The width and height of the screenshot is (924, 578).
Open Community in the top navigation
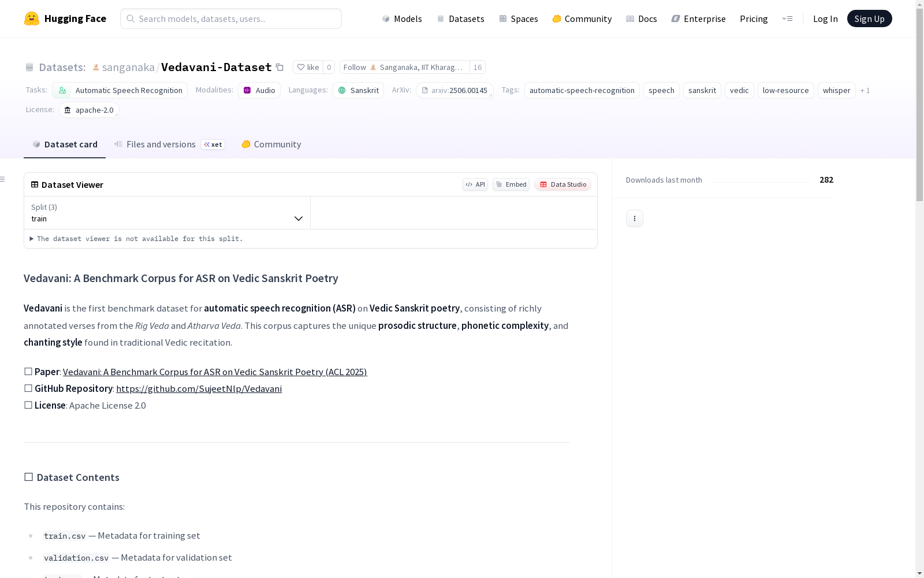click(582, 18)
